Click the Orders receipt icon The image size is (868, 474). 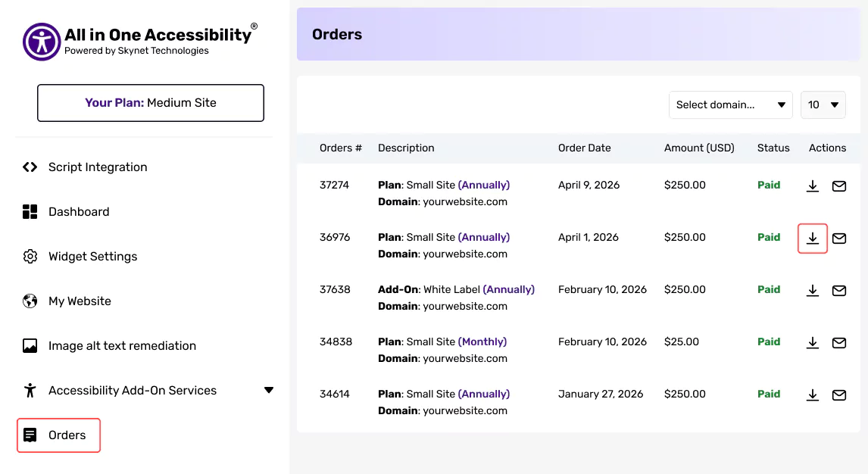pyautogui.click(x=30, y=435)
